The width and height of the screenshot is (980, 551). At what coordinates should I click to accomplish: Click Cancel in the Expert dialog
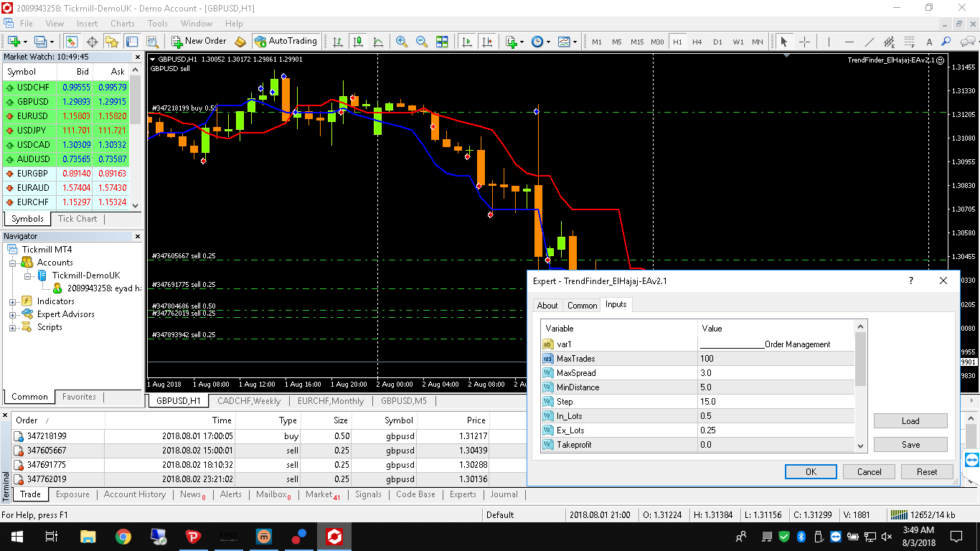coord(869,472)
